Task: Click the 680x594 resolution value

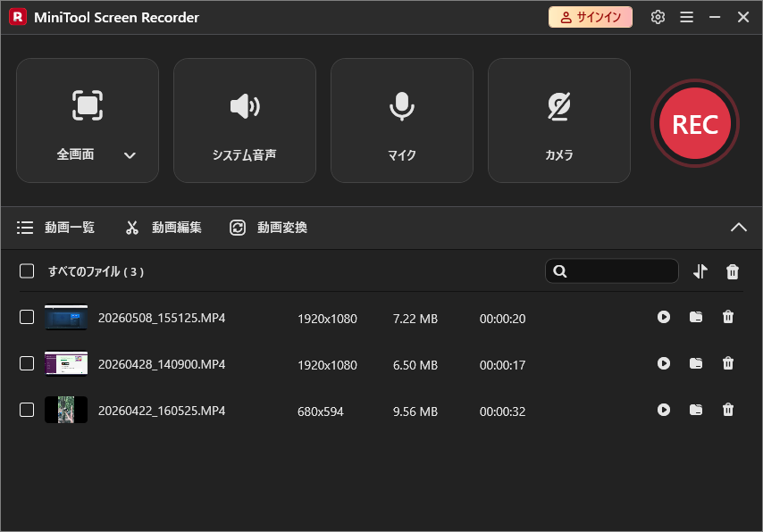Action: tap(320, 411)
